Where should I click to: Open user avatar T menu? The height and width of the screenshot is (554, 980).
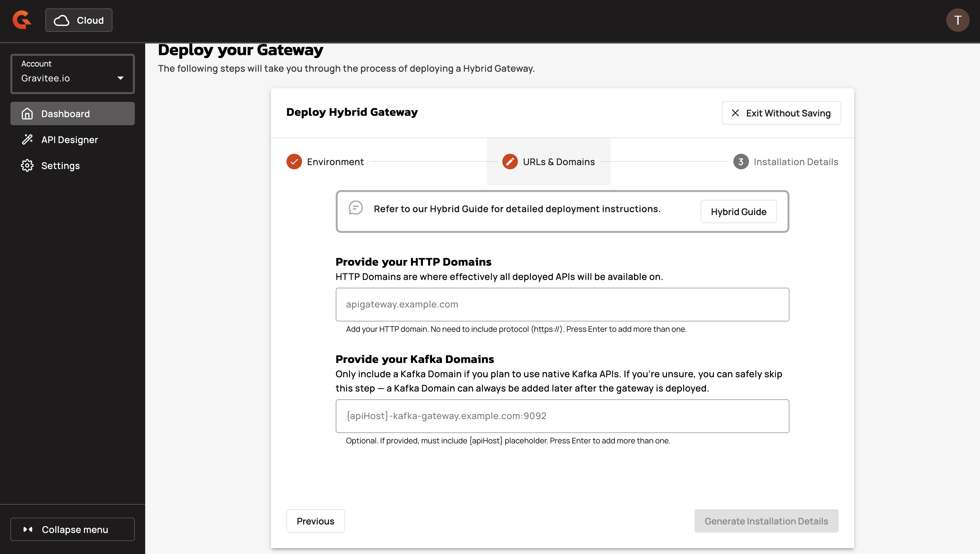click(x=957, y=20)
